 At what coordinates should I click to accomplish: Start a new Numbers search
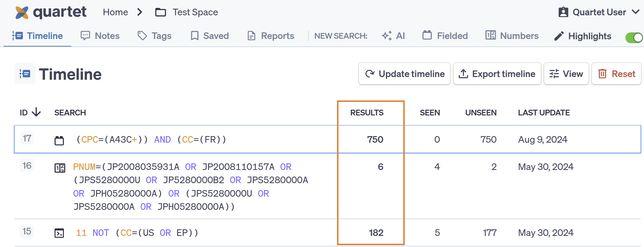click(512, 36)
